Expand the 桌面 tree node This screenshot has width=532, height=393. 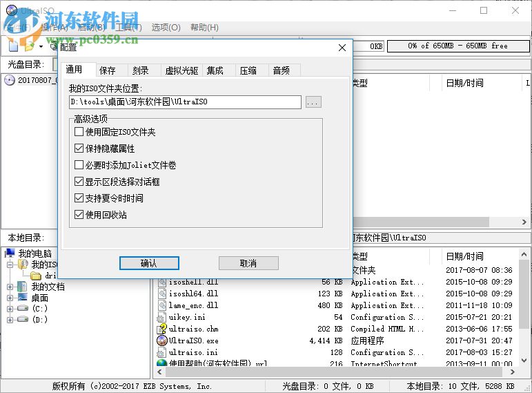pos(10,298)
